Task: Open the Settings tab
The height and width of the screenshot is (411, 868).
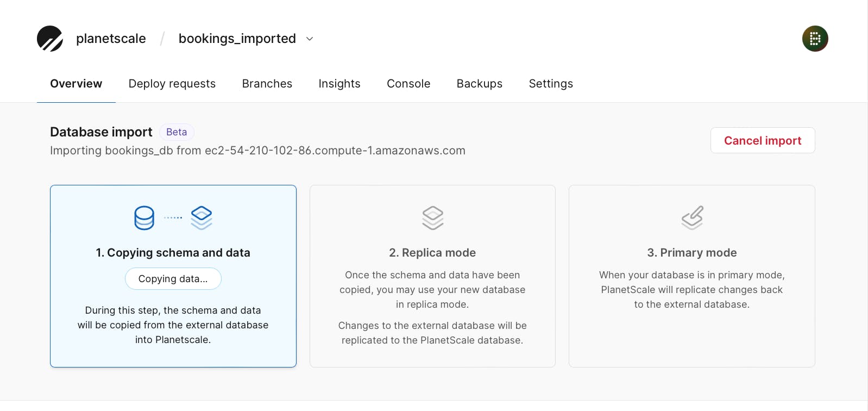Action: pos(551,84)
